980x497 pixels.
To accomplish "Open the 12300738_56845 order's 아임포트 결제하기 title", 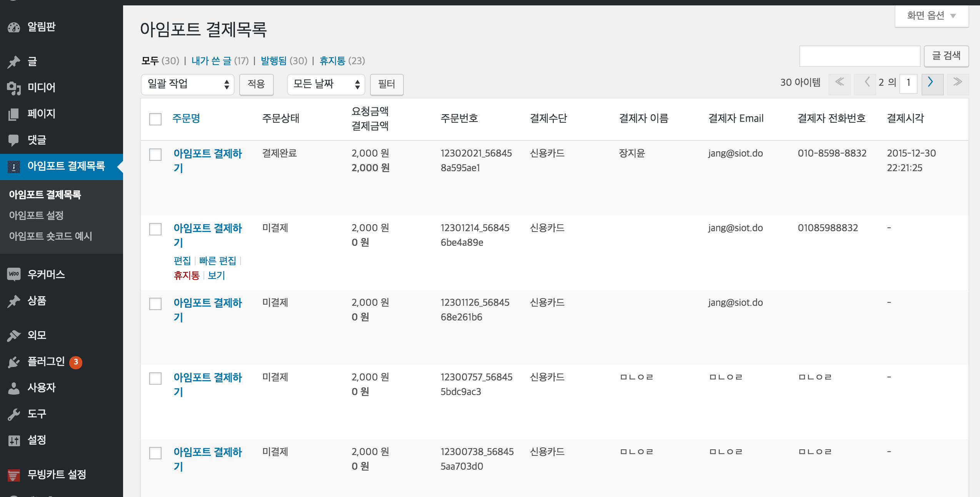I will 208,459.
